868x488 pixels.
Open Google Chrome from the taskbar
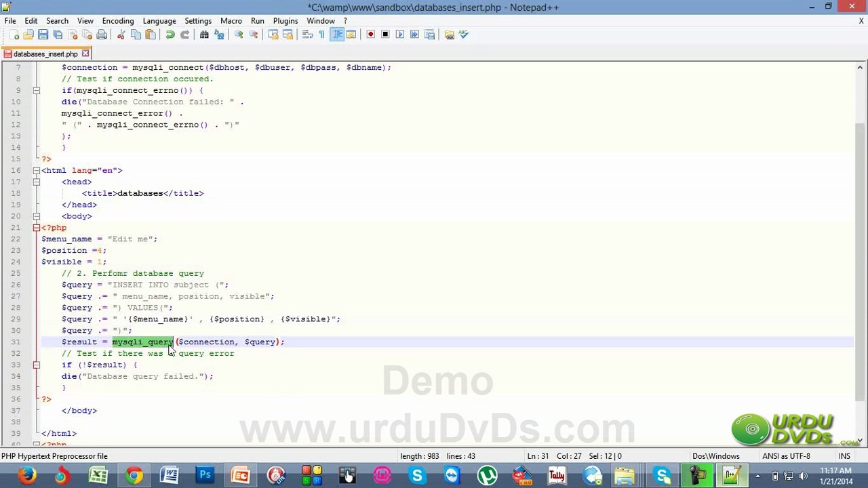[134, 475]
